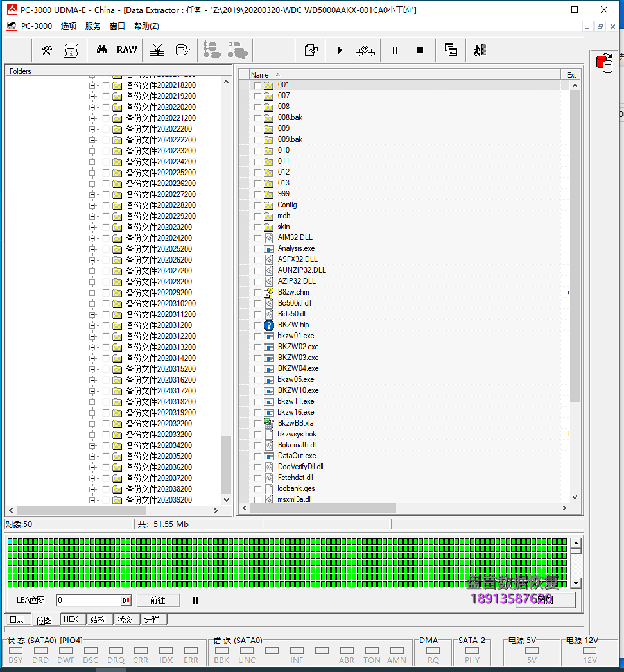Check the box for ASFX32.DLL

point(257,260)
